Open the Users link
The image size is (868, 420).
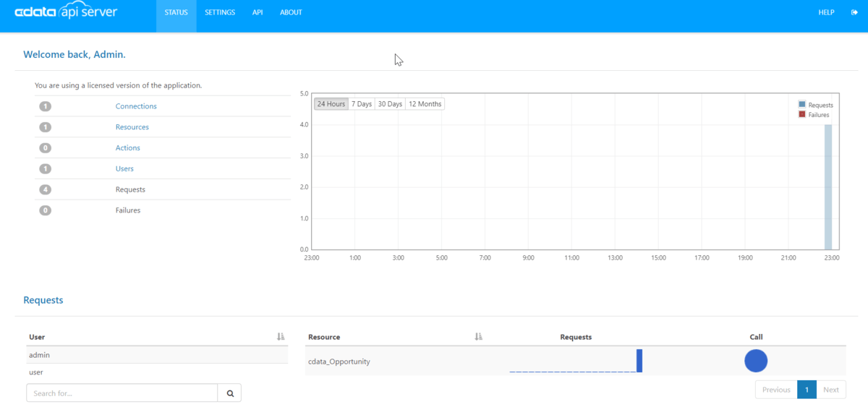(124, 168)
